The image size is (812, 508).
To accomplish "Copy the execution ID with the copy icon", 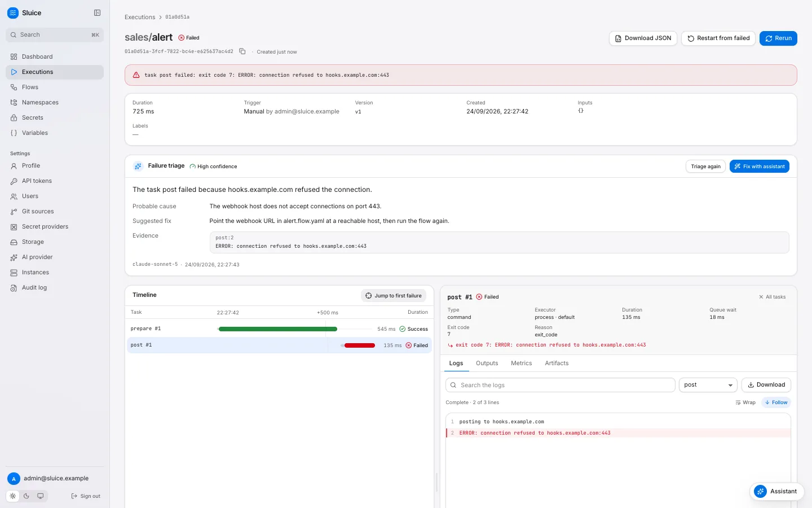I will [x=242, y=51].
